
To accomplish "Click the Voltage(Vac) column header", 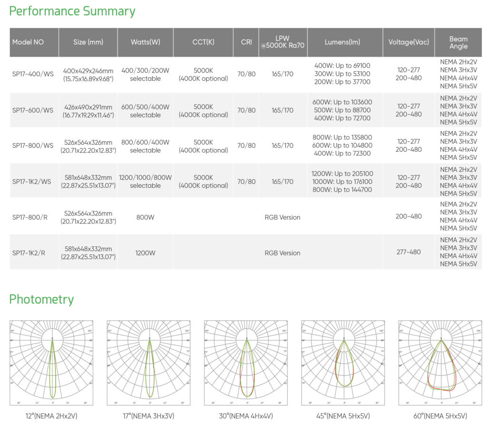I will point(408,42).
